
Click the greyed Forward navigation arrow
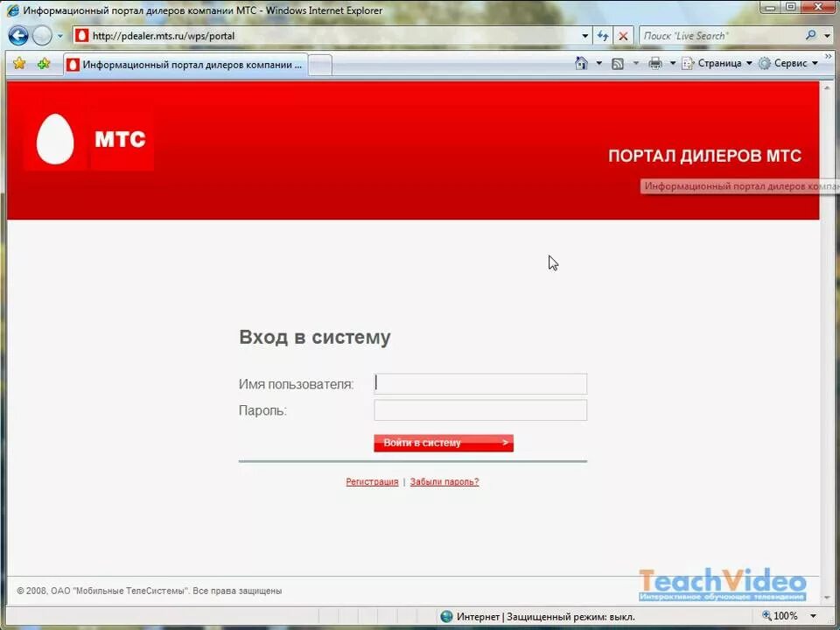point(42,36)
